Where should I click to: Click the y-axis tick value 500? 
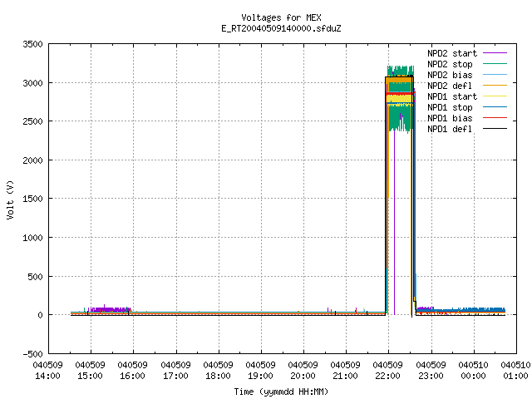(x=36, y=277)
